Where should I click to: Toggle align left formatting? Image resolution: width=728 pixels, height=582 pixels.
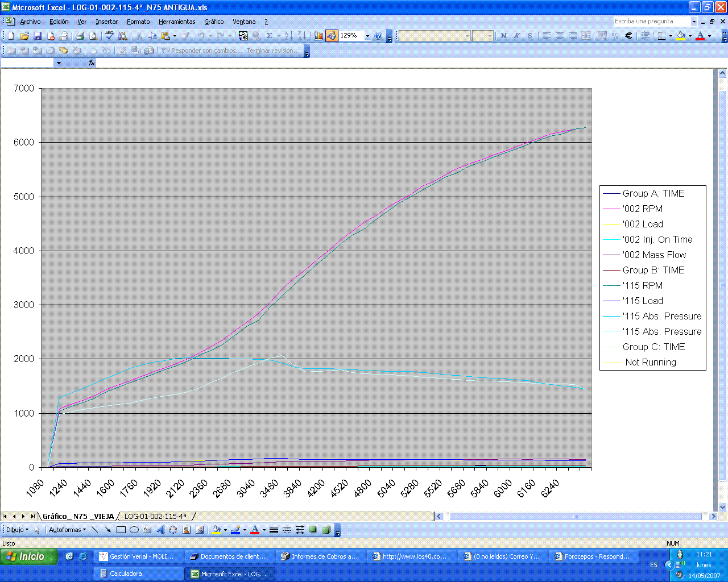pos(546,36)
